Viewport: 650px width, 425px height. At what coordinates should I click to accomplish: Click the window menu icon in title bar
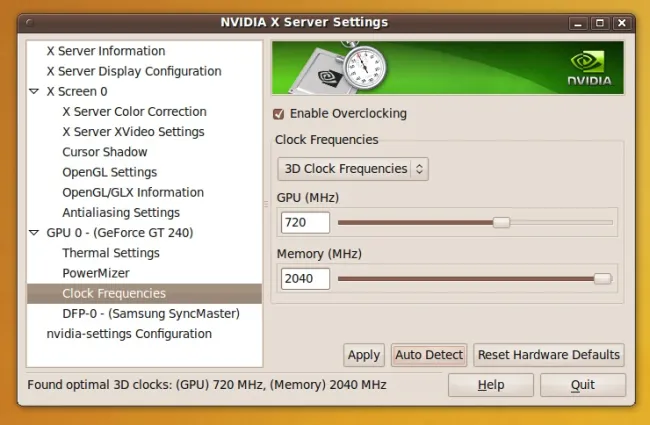coord(29,22)
